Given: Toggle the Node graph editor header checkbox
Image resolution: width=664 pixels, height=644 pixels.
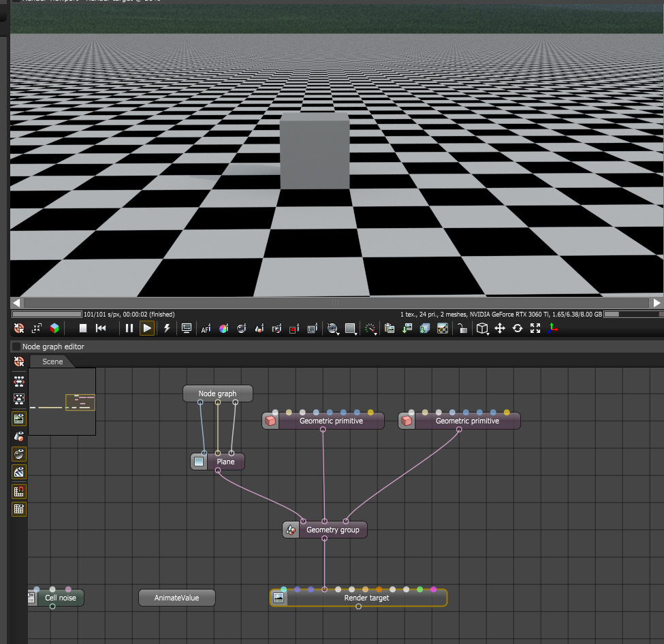Looking at the screenshot, I should point(16,347).
